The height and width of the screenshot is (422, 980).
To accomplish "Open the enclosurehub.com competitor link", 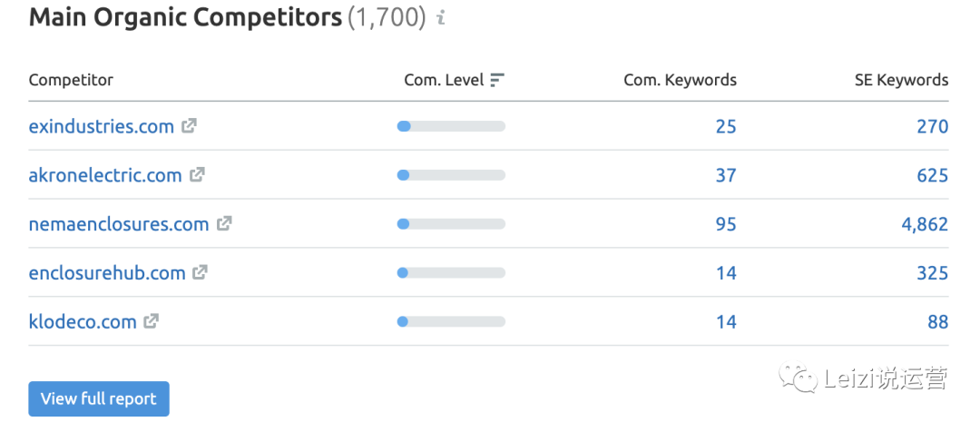I will (x=107, y=272).
